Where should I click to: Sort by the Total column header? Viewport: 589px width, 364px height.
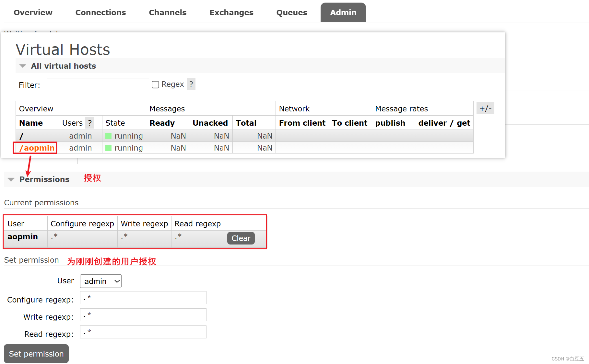246,123
